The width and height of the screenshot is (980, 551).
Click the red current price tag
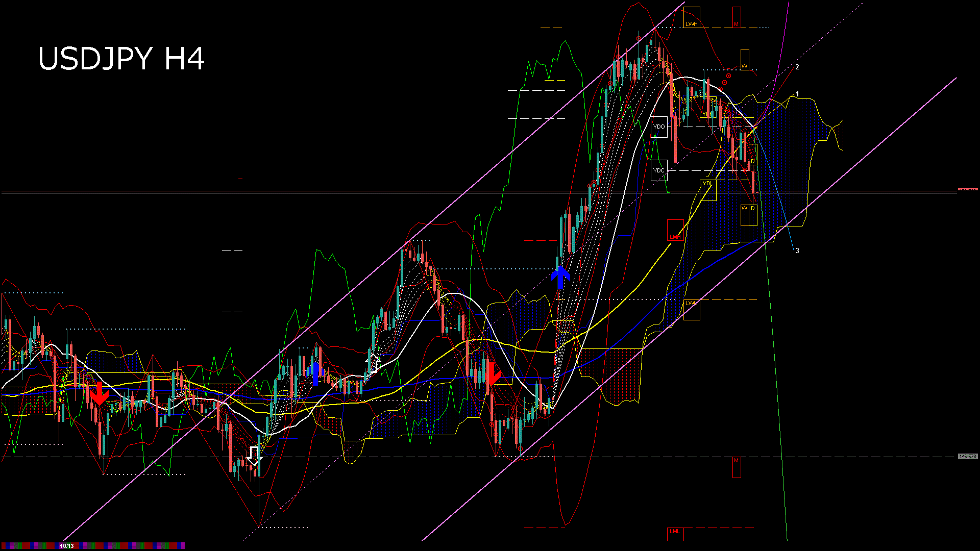click(967, 189)
